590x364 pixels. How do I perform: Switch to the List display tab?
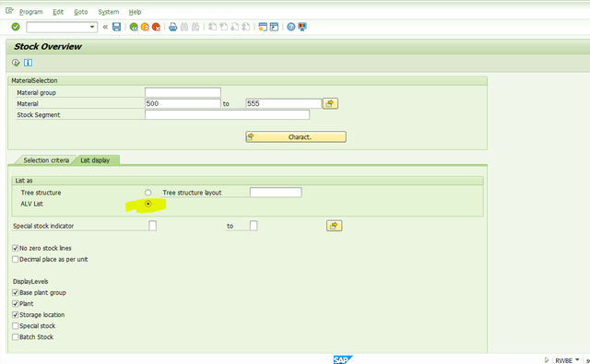click(95, 160)
